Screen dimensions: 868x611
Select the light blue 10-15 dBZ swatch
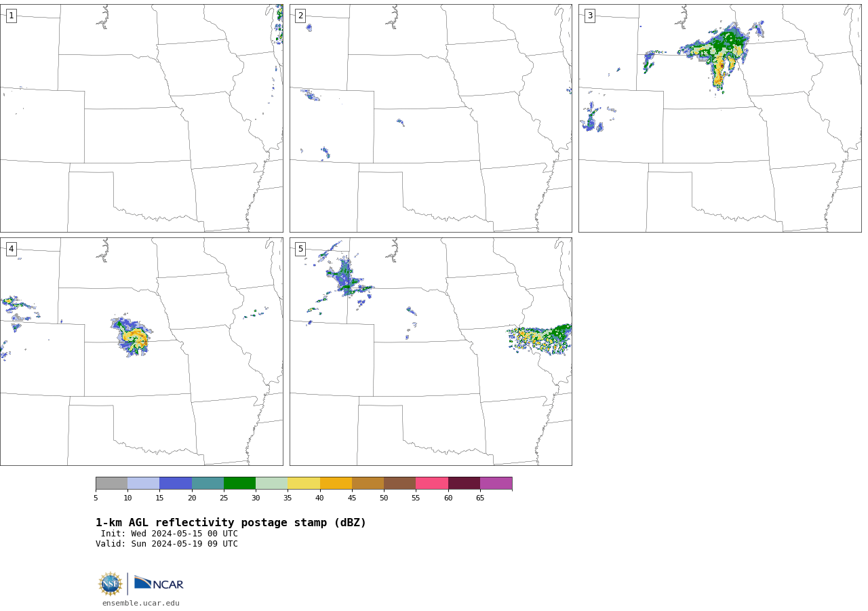pyautogui.click(x=144, y=483)
